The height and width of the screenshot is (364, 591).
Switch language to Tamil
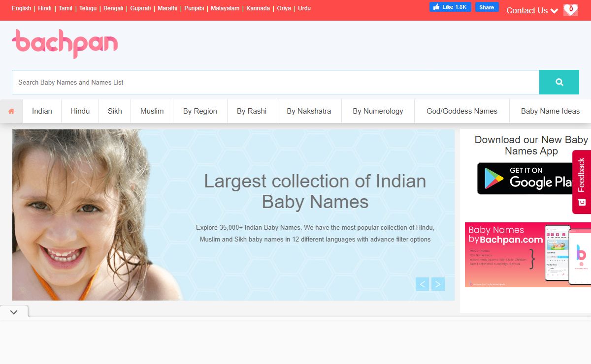(66, 8)
